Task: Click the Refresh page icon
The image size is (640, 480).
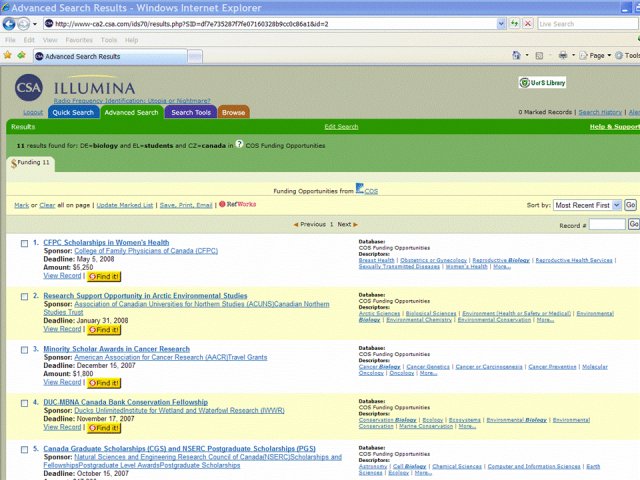Action: click(514, 24)
